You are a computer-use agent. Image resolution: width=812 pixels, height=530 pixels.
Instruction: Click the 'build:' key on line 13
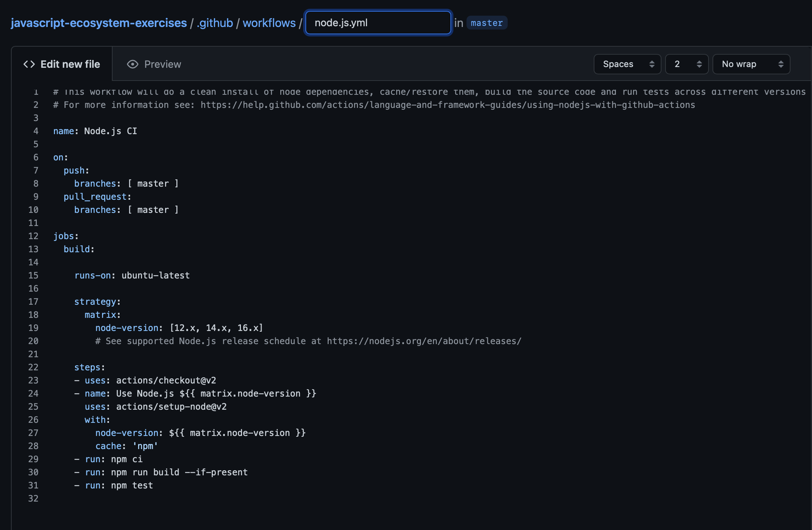[x=79, y=249]
